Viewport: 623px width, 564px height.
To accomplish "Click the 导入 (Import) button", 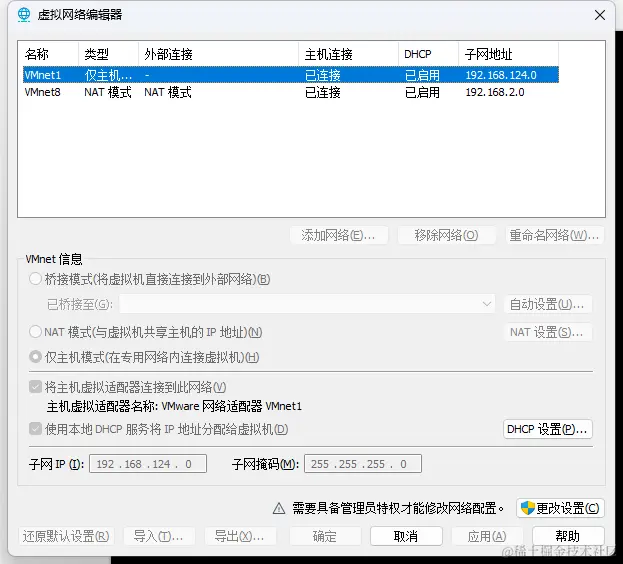I will click(159, 536).
